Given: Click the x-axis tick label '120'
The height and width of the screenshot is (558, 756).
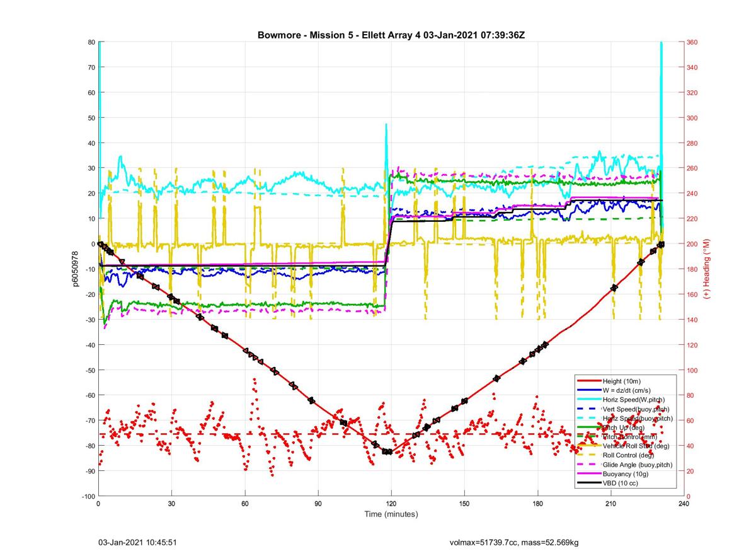Looking at the screenshot, I should [x=391, y=504].
